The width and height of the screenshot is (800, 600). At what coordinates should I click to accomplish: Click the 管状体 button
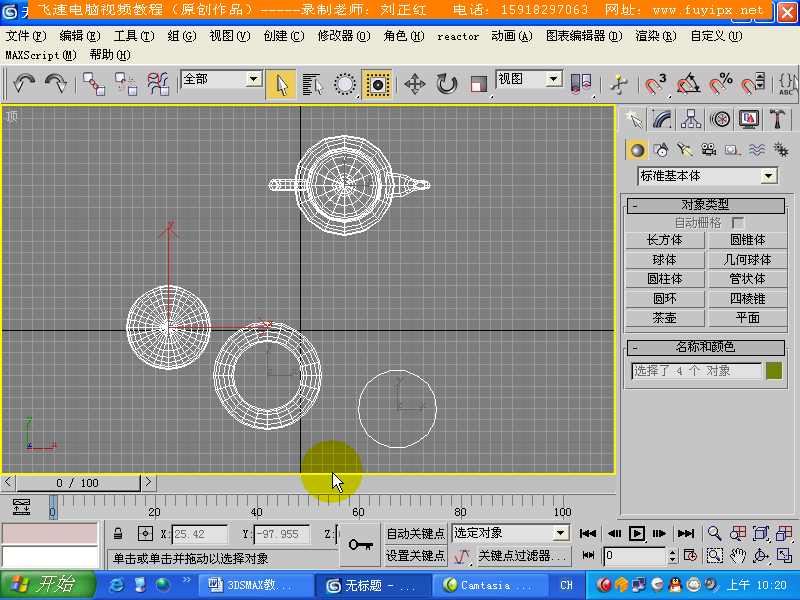(x=747, y=279)
